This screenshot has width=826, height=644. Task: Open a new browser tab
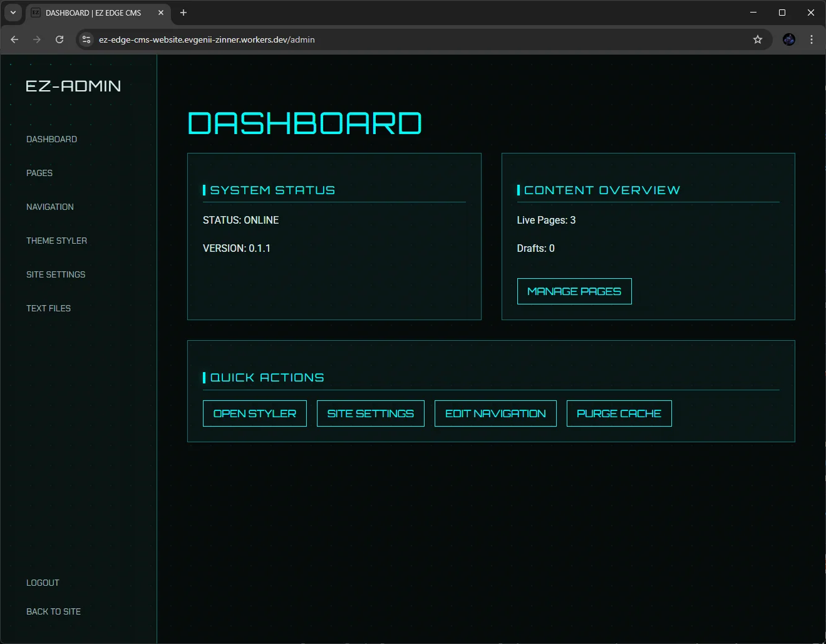pyautogui.click(x=183, y=13)
